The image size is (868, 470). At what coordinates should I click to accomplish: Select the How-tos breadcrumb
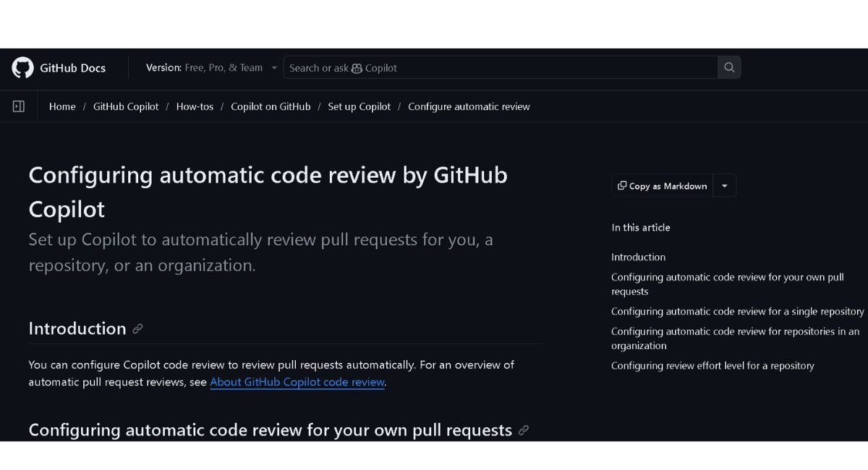point(195,106)
